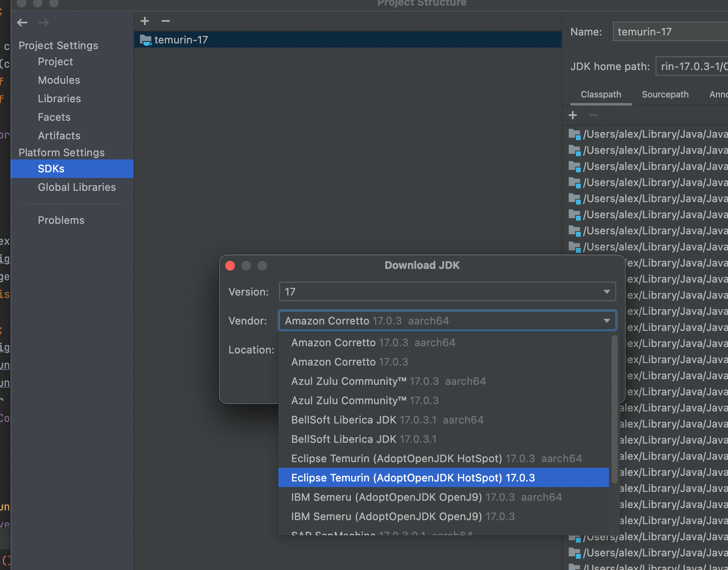Edit the JDK home path field
Screen dimensions: 728x570
tap(692, 66)
